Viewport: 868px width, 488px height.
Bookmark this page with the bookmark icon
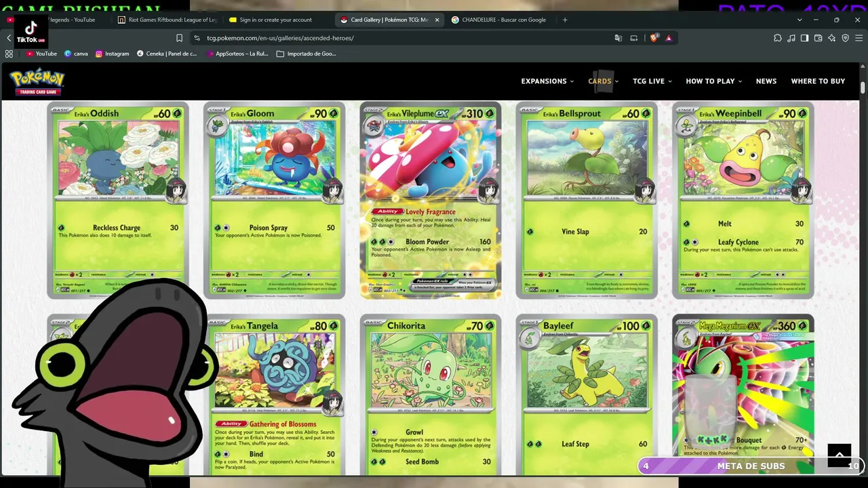pyautogui.click(x=179, y=38)
